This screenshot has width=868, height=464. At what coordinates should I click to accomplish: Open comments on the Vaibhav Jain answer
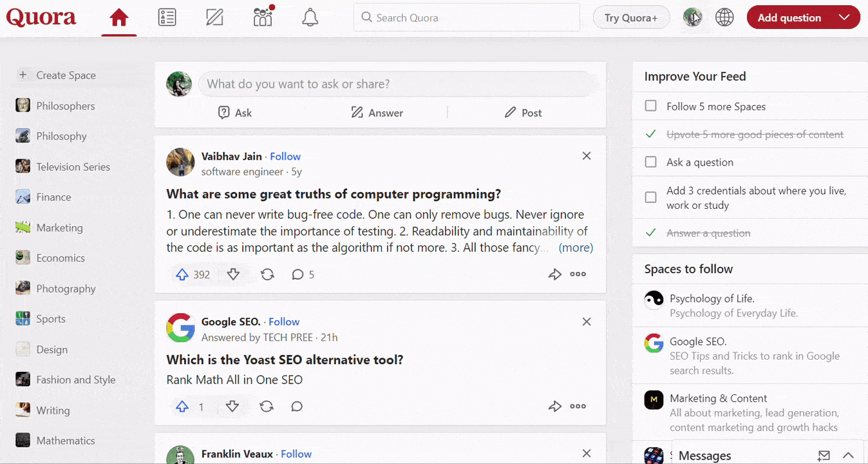(297, 275)
